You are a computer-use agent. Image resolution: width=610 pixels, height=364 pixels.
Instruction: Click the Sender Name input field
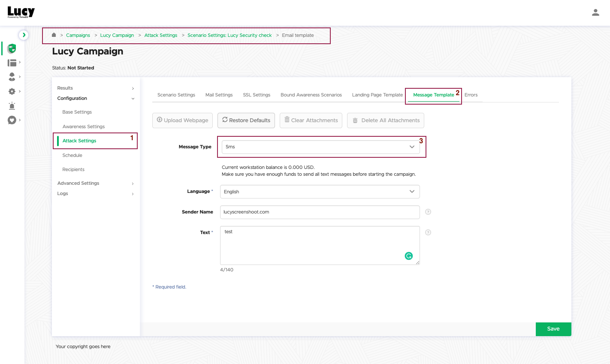(320, 212)
